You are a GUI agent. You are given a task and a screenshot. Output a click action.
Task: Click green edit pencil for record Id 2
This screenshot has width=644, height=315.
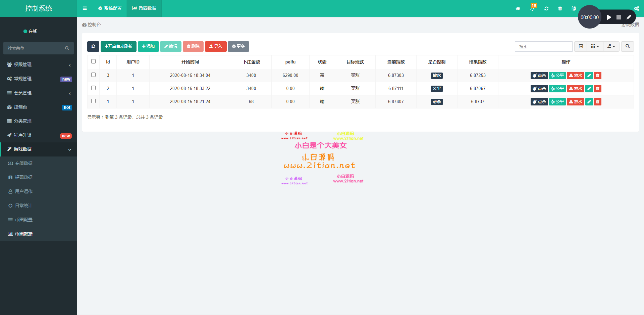tap(589, 89)
